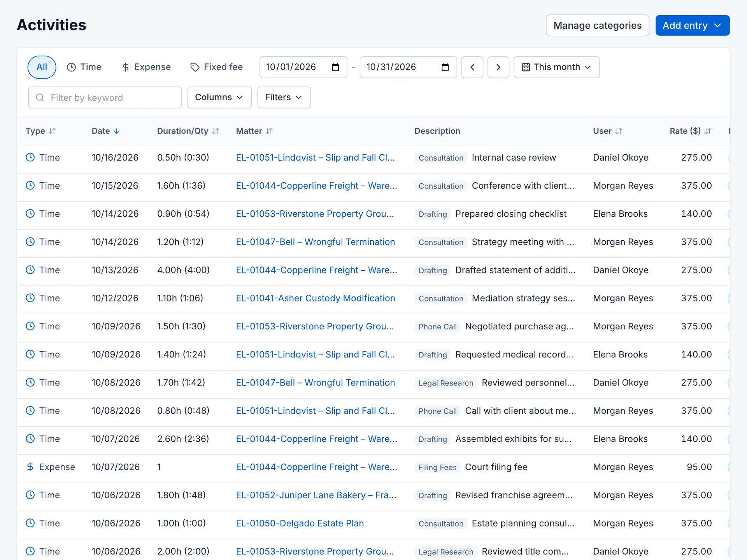Image resolution: width=747 pixels, height=560 pixels.
Task: Sort by User column sort icon
Action: 619,131
